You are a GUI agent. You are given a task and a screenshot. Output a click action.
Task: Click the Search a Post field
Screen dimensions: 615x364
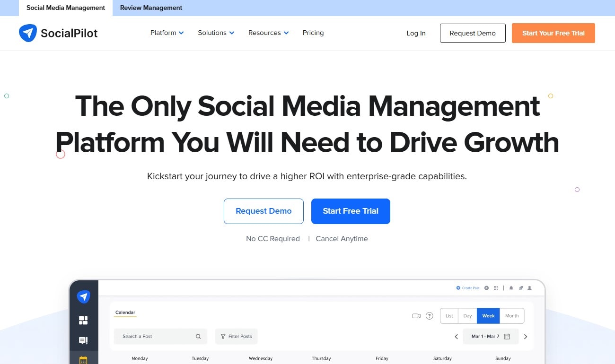pos(160,337)
